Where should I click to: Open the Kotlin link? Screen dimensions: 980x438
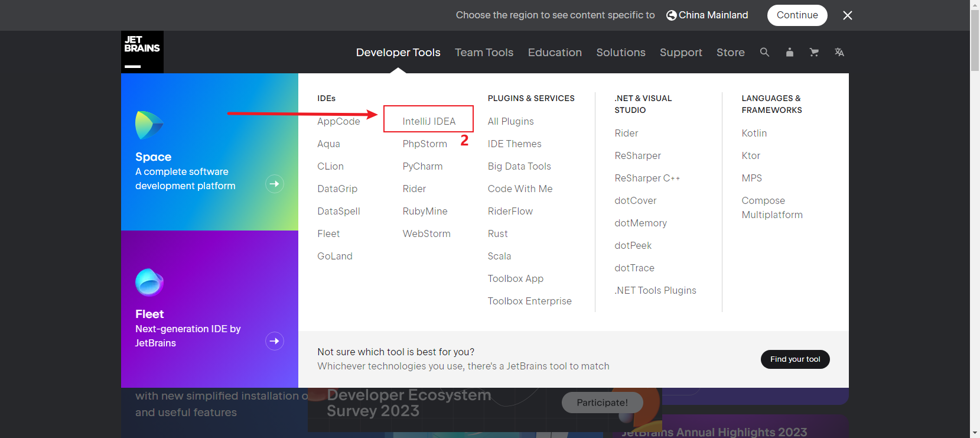(754, 133)
